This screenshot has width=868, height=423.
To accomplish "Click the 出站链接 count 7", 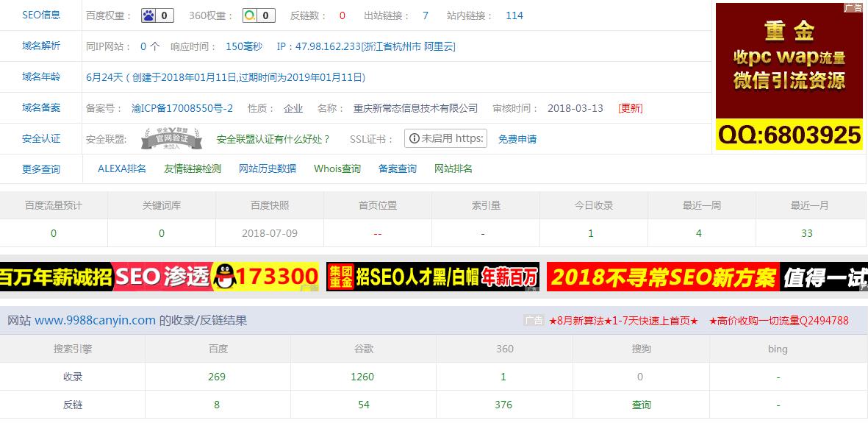I will (425, 15).
